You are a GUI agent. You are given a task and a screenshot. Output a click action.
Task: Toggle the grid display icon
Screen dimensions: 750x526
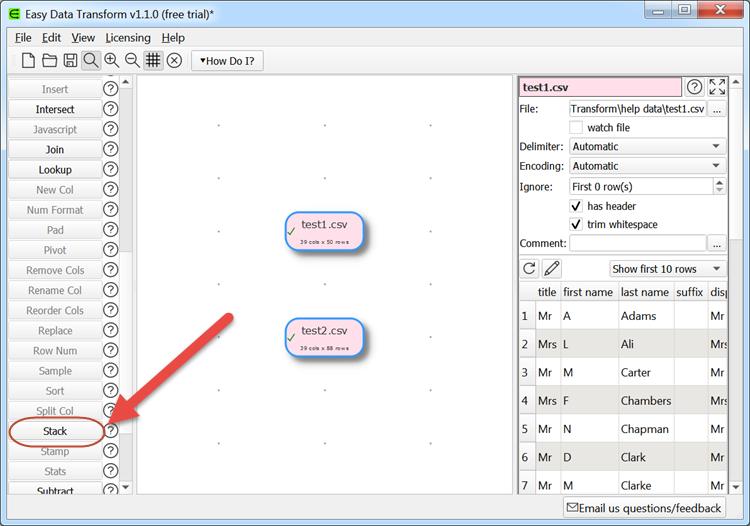pyautogui.click(x=153, y=61)
